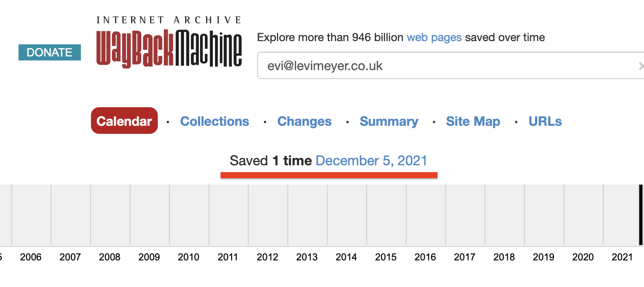Click the Wayback Machine logo
644x287 pixels.
(169, 48)
